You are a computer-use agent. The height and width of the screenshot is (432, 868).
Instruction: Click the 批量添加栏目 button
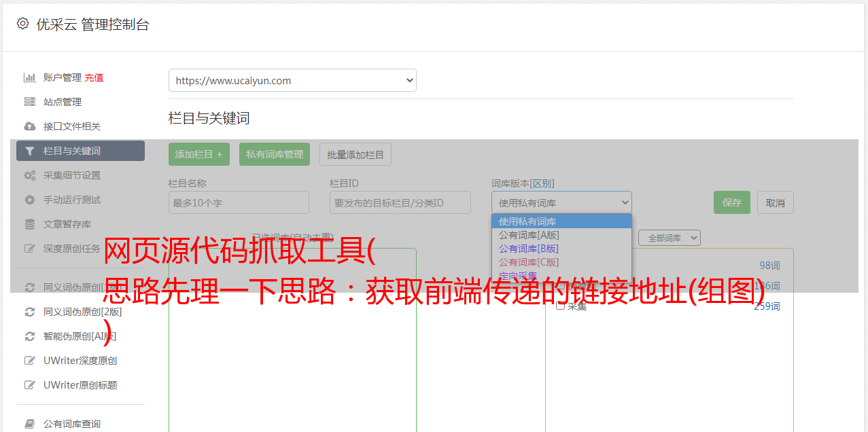click(x=355, y=154)
